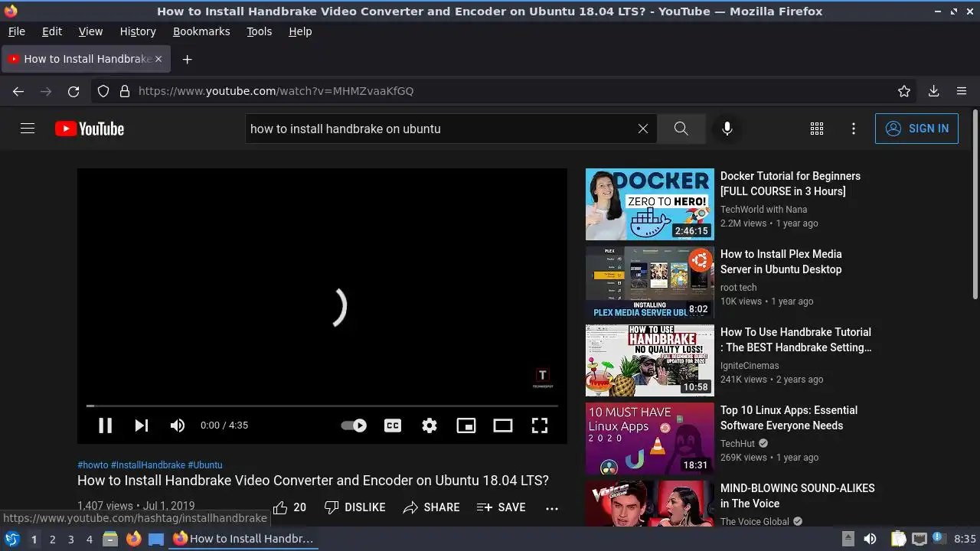Pause the video with the pause button
This screenshot has height=551, width=980.
105,425
